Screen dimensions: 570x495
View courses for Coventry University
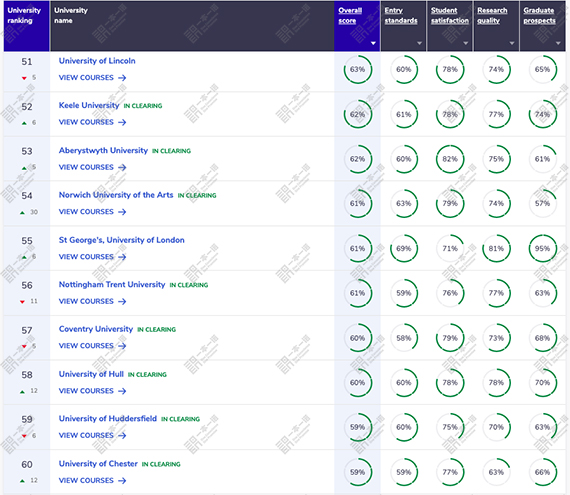[92, 346]
